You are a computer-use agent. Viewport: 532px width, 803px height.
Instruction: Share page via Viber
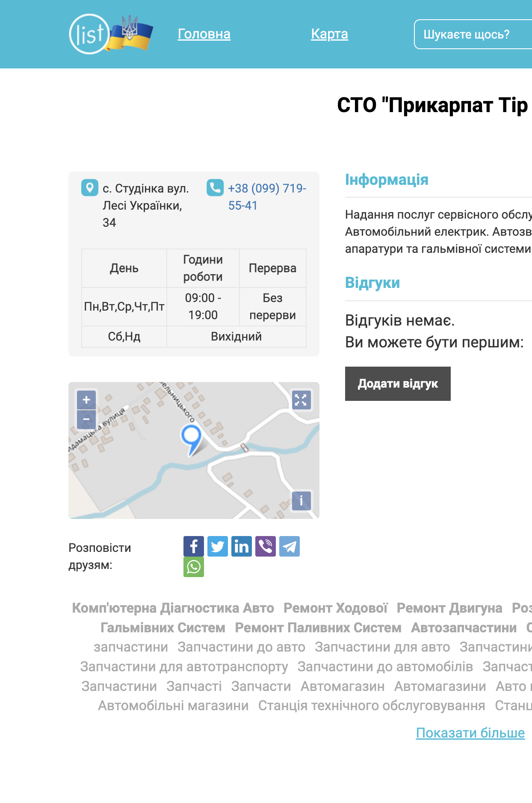(x=266, y=546)
